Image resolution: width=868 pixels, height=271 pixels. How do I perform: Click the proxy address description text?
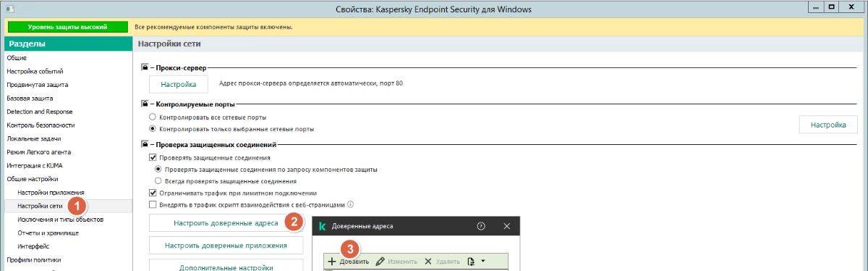coord(311,84)
